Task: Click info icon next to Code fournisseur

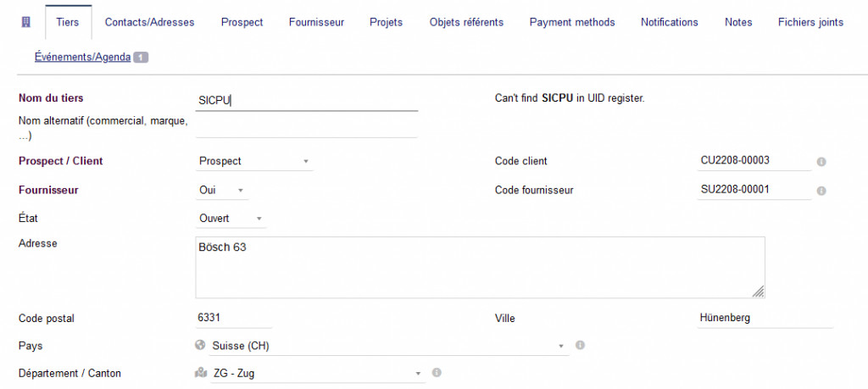Action: pos(821,191)
